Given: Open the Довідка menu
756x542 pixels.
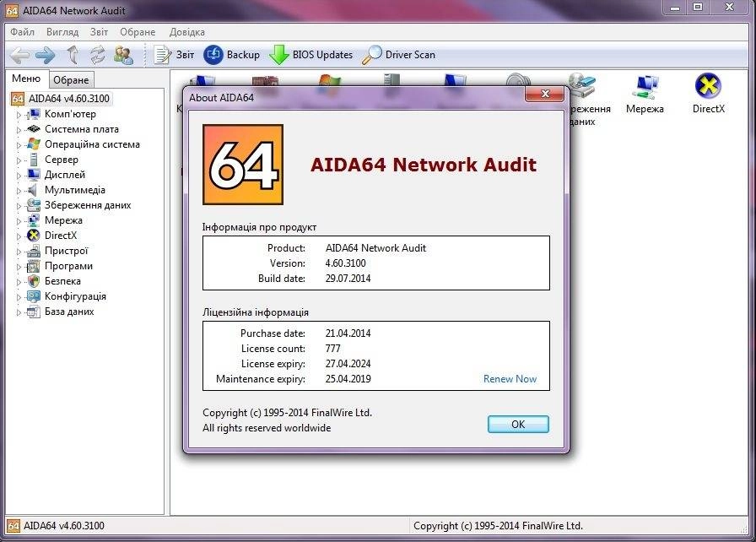Looking at the screenshot, I should [x=187, y=32].
